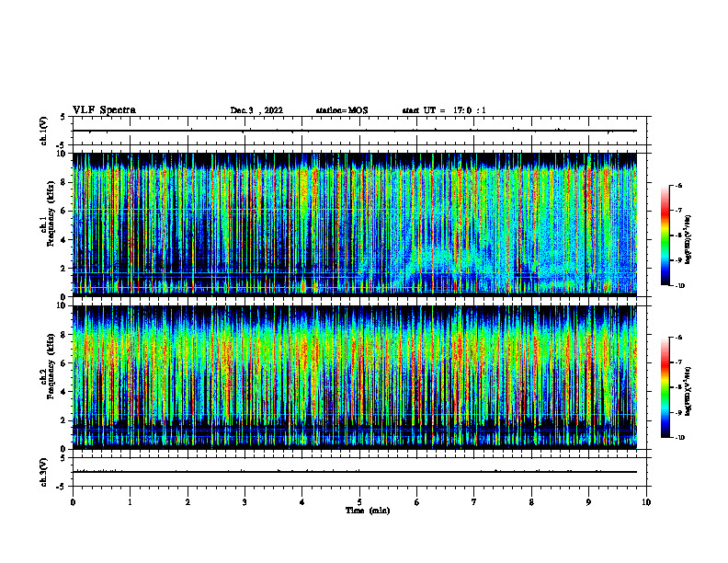Click the time axis tick label "7"

(x=474, y=502)
